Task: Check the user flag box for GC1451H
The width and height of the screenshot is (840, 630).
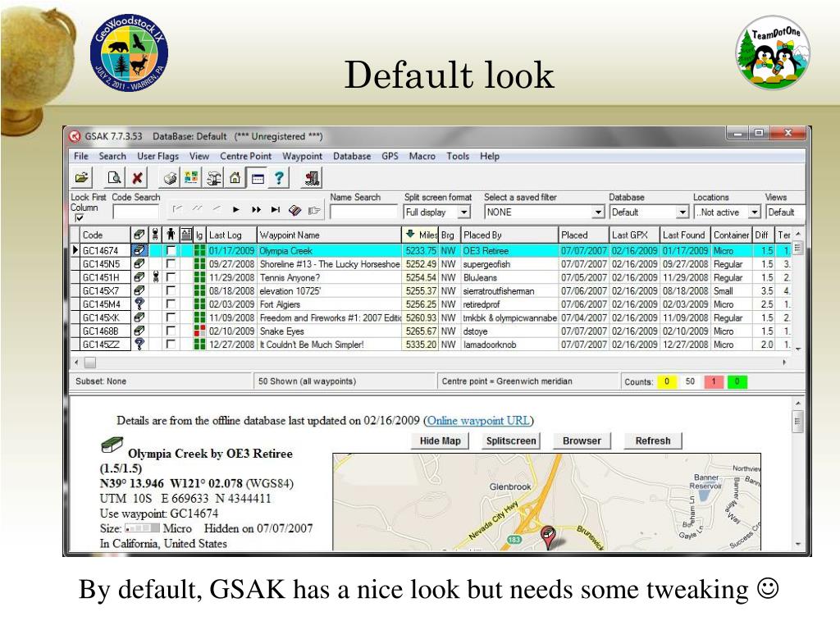Action: [x=171, y=277]
